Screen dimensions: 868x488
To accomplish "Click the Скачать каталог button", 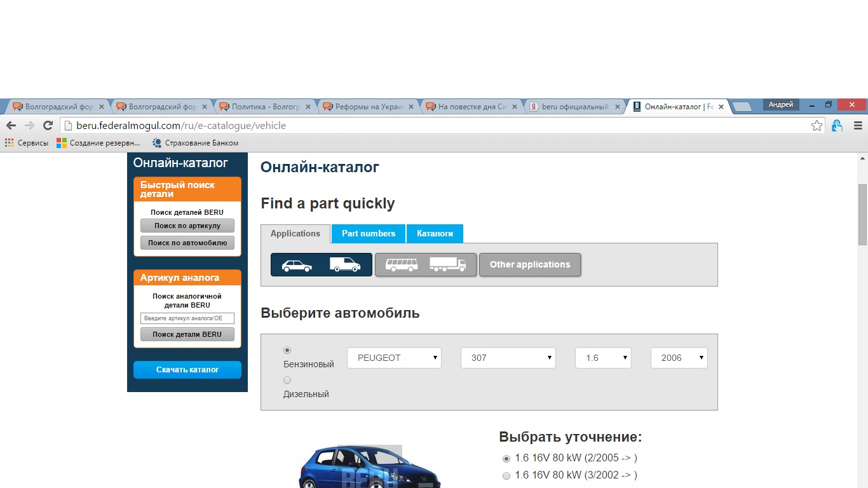I will coord(187,370).
